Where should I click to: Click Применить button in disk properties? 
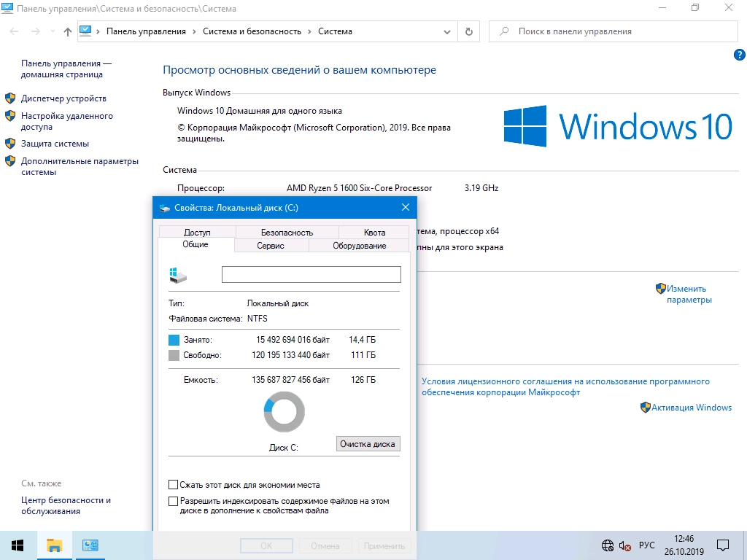pos(384,546)
